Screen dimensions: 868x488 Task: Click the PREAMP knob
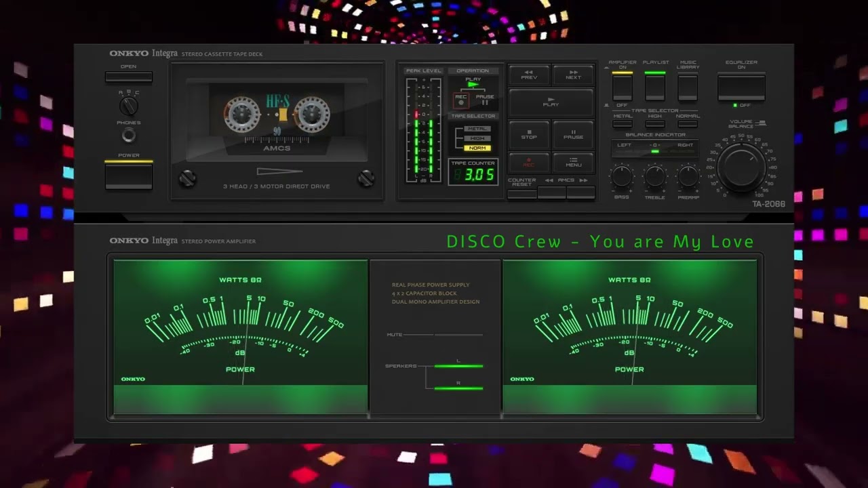click(688, 177)
